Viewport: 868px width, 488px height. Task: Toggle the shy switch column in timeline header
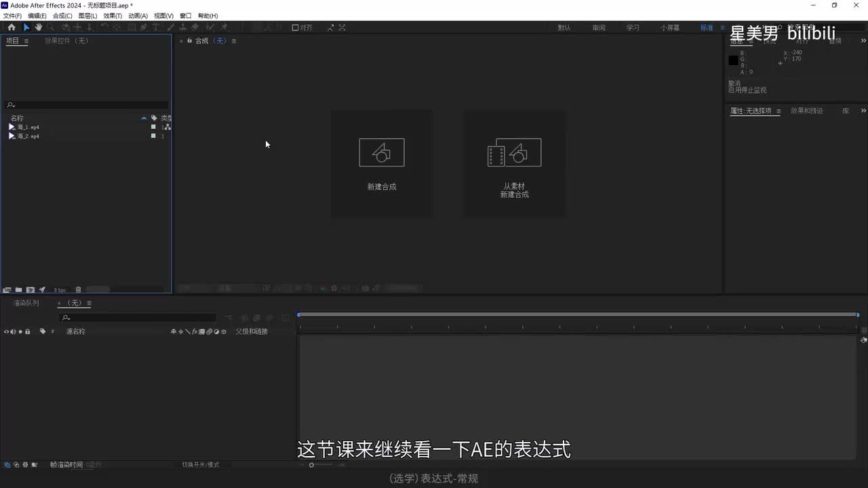pos(174,331)
